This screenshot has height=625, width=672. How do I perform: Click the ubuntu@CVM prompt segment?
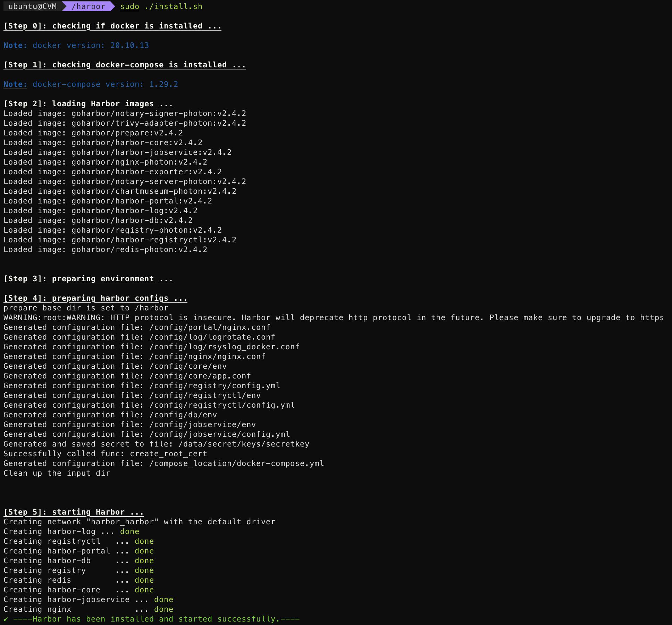tap(32, 6)
